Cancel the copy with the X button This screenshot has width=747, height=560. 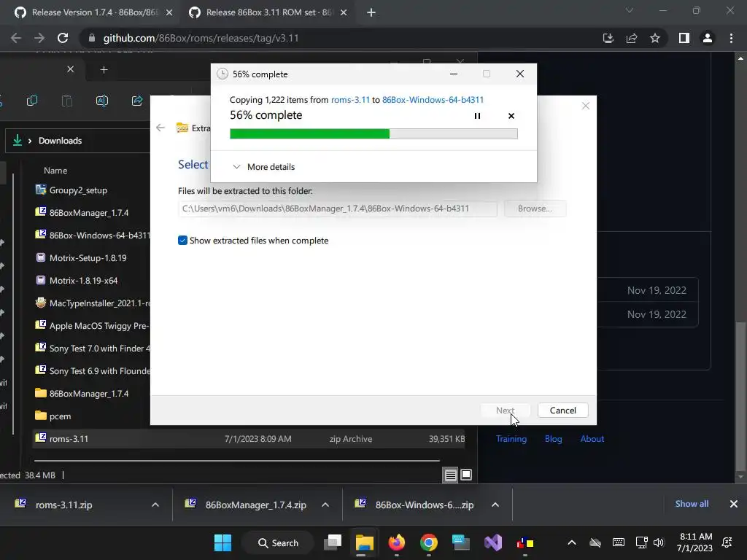pos(511,116)
